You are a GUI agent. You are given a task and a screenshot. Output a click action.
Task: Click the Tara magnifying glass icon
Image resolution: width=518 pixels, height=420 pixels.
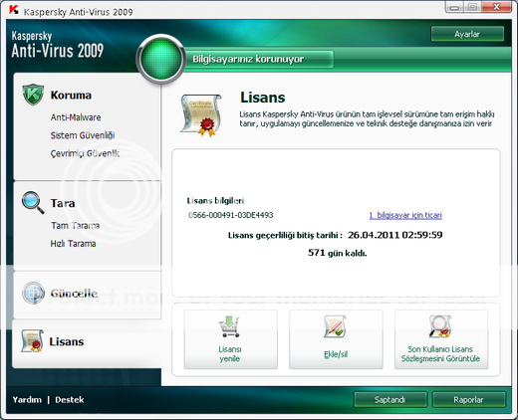[33, 202]
